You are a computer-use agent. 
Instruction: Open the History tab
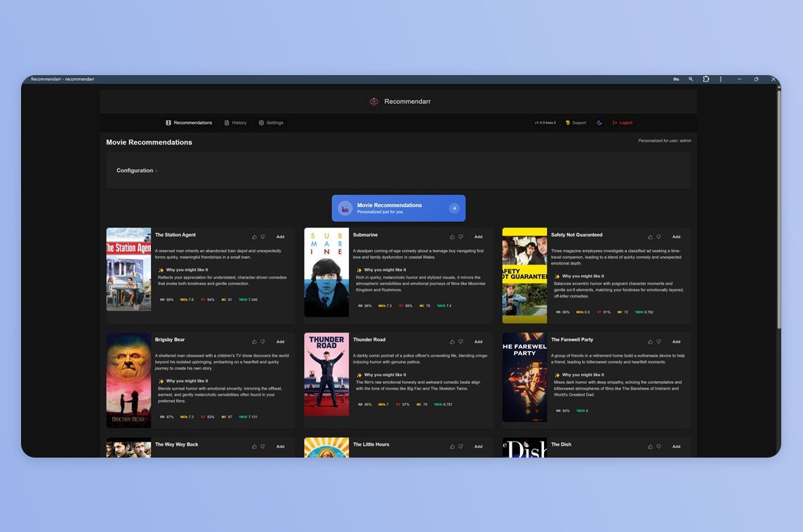(x=235, y=123)
